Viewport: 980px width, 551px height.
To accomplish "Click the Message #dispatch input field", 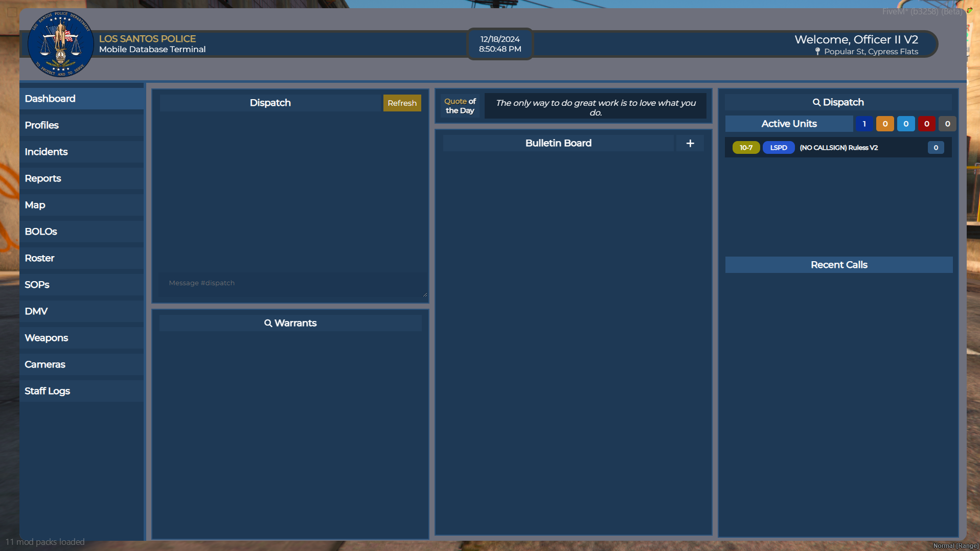I will click(293, 284).
